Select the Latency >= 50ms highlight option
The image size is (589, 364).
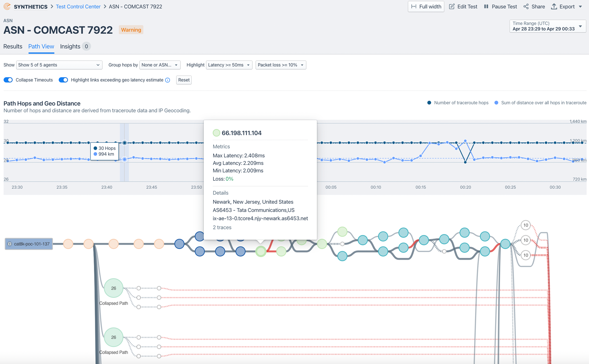[229, 65]
